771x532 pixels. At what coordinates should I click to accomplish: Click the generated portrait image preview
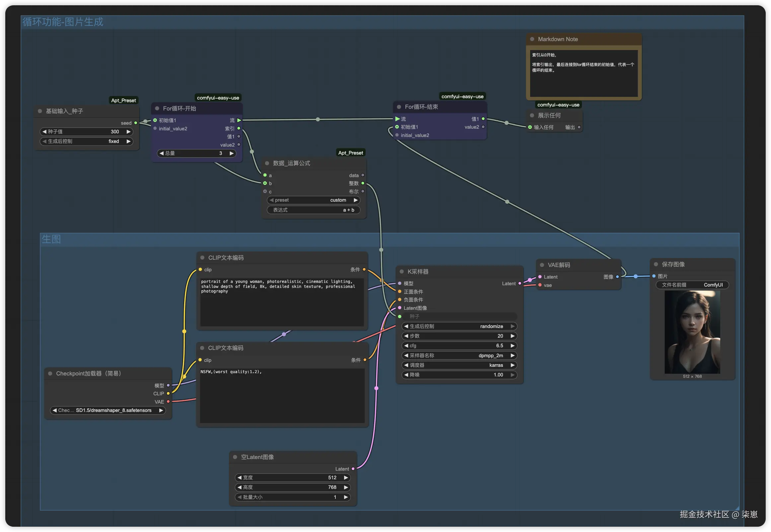click(x=692, y=332)
